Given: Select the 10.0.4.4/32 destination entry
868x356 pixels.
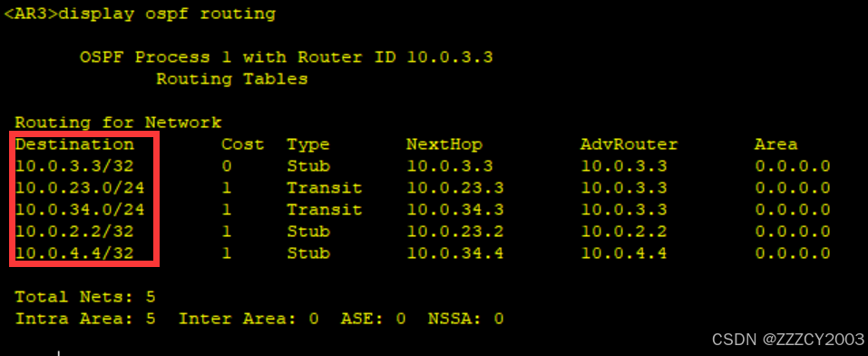Looking at the screenshot, I should click(x=74, y=253).
